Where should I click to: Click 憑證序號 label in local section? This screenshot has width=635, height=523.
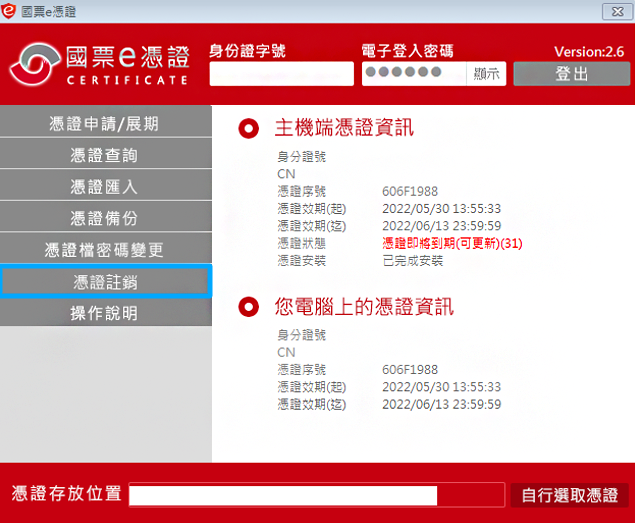[x=301, y=369]
